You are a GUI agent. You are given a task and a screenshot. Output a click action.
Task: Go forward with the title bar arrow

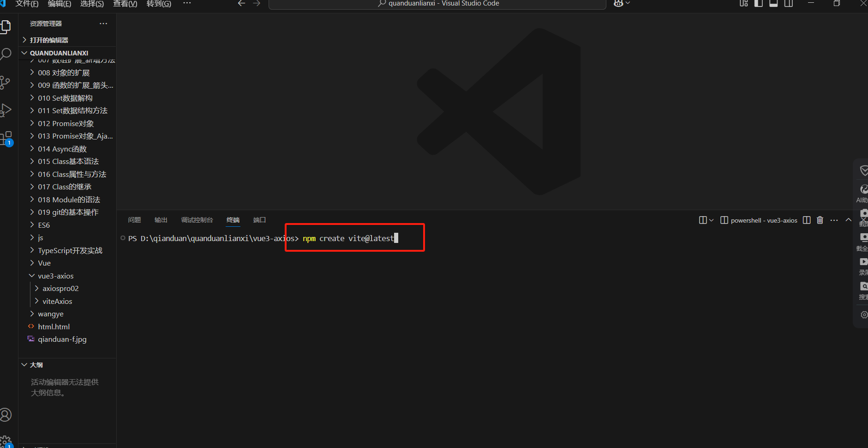point(257,4)
